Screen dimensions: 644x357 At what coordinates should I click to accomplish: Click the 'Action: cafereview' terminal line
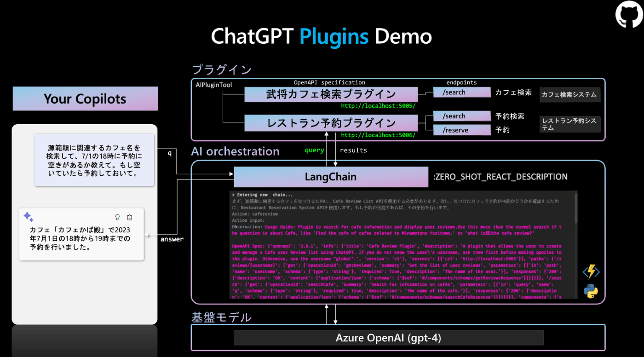pyautogui.click(x=255, y=214)
